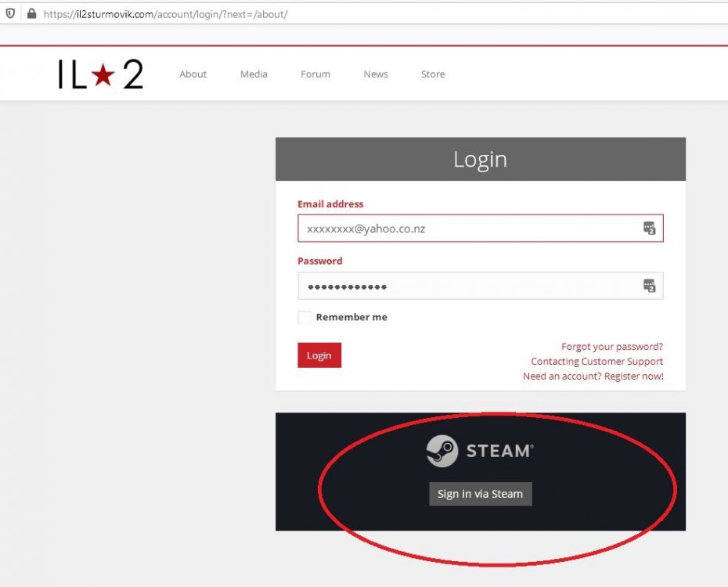Click Need an account? Register now!
The image size is (728, 587).
click(593, 376)
